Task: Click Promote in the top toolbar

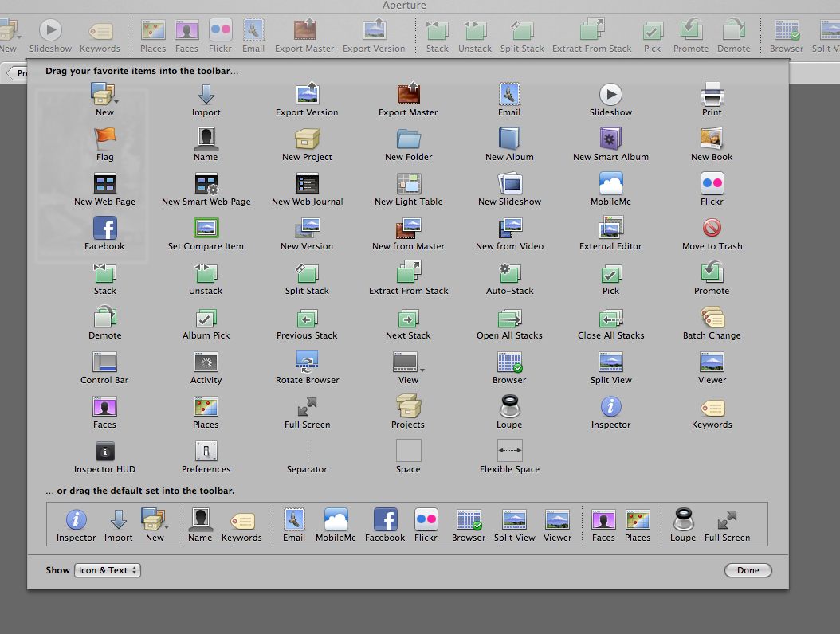Action: click(691, 36)
